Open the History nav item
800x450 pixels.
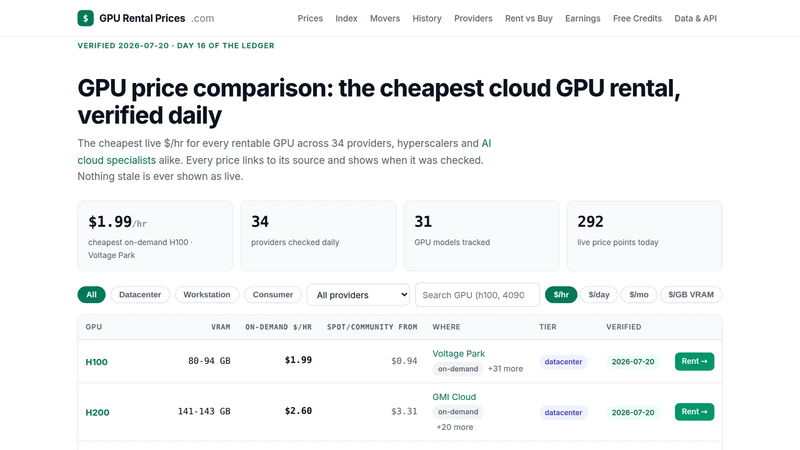pos(427,18)
